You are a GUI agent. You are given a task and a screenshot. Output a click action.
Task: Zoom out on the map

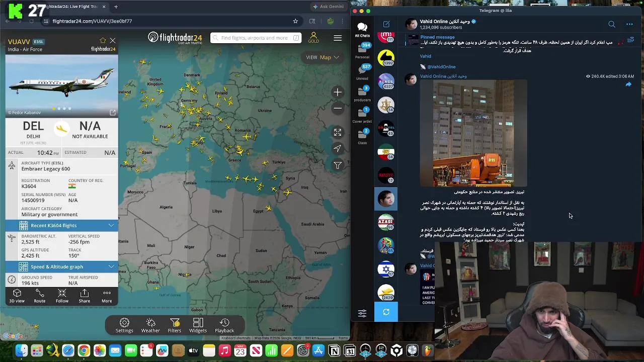[x=338, y=108]
